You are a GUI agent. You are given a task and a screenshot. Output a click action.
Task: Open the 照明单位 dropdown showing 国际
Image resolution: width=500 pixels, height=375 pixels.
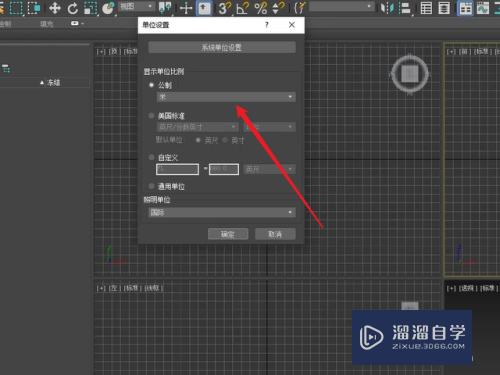click(222, 212)
